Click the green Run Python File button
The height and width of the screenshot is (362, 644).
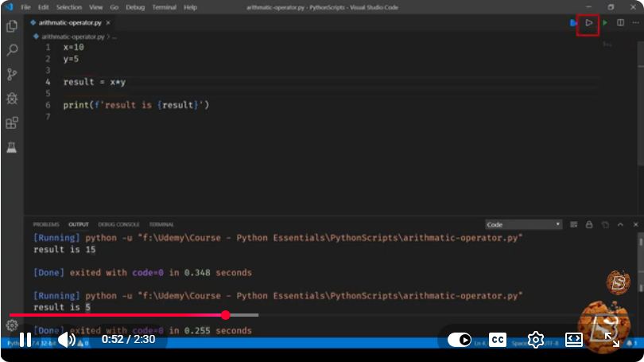click(x=605, y=23)
